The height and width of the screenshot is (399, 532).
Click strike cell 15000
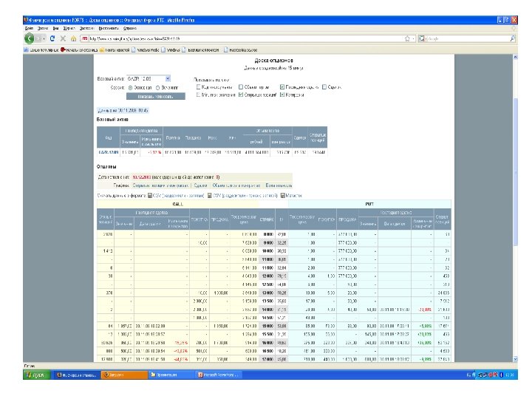point(267,326)
